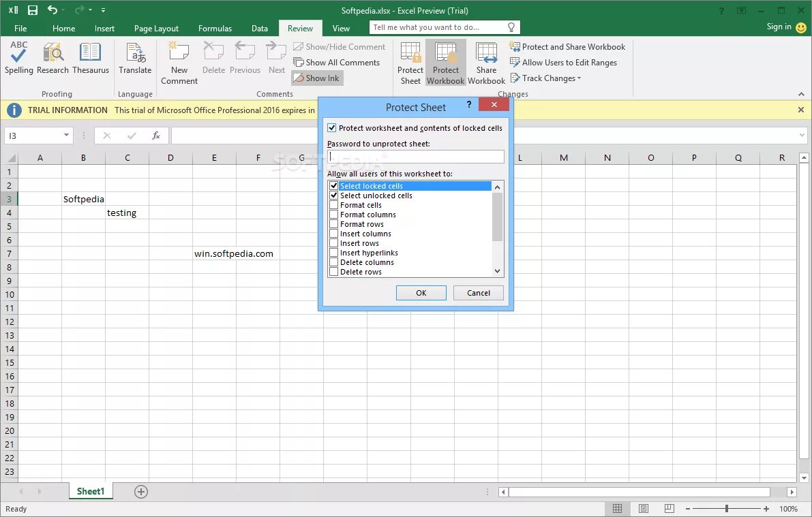Uncheck Select locked cells
The image size is (812, 517).
coord(334,186)
